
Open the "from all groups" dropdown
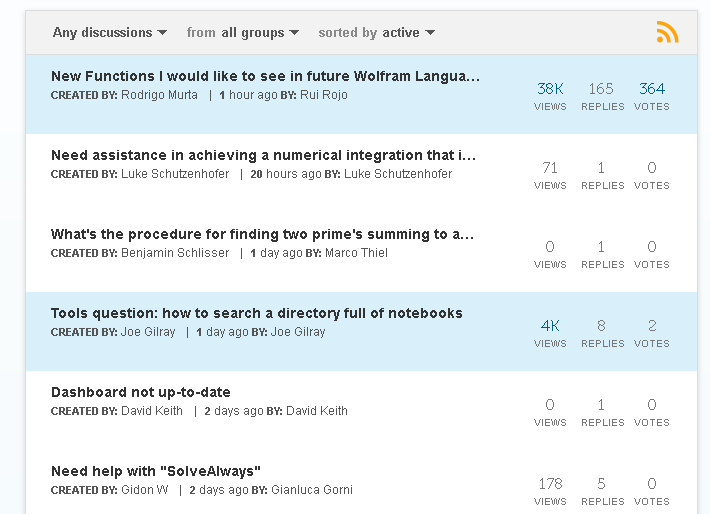coord(243,33)
